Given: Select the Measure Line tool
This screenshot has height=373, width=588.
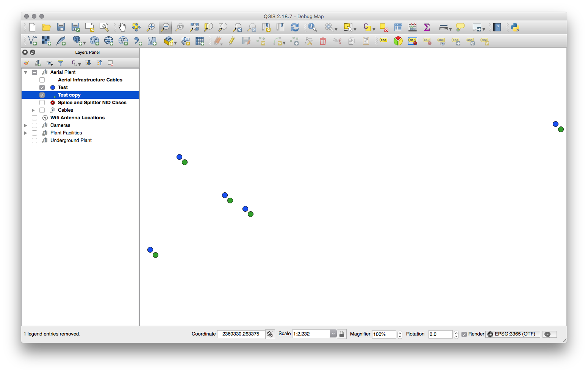Looking at the screenshot, I should [x=443, y=27].
